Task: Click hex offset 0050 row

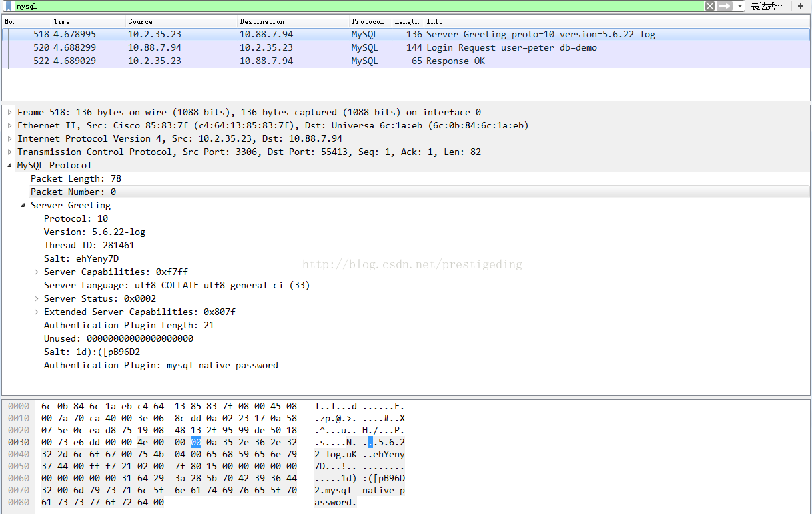Action: 19,466
